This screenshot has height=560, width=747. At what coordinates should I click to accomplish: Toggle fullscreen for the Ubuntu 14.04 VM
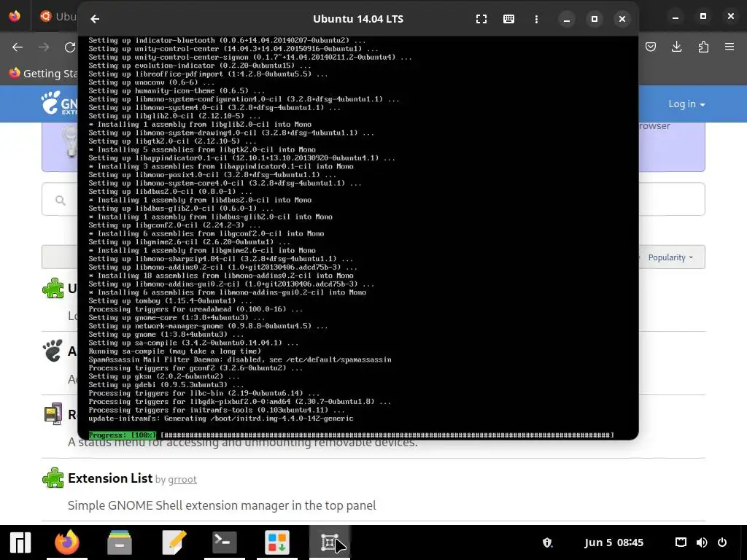[x=481, y=19]
